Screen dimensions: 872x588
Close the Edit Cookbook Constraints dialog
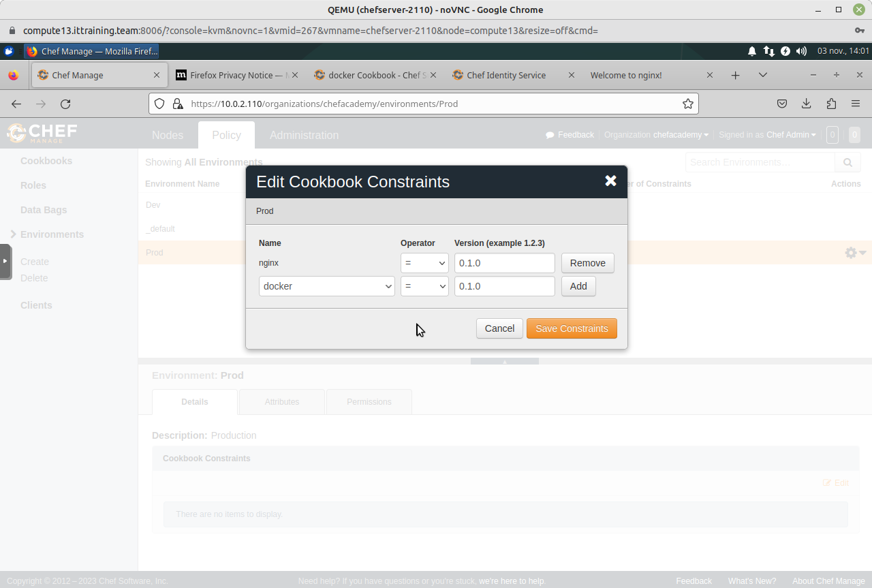610,181
